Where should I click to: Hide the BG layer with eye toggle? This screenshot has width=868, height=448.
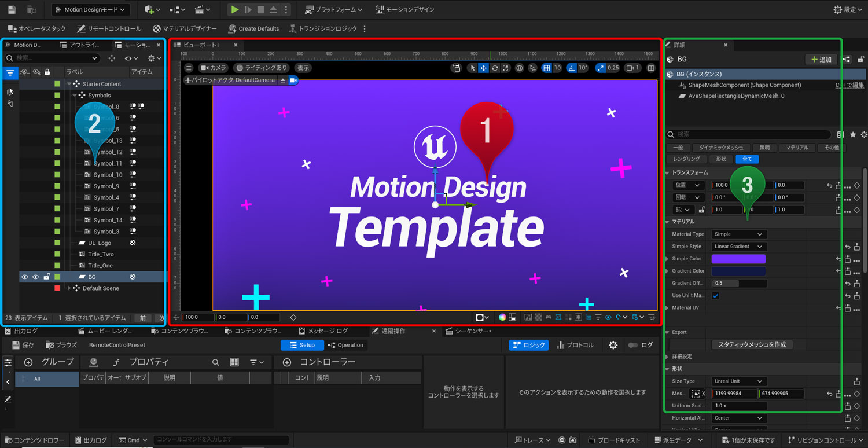click(x=25, y=277)
